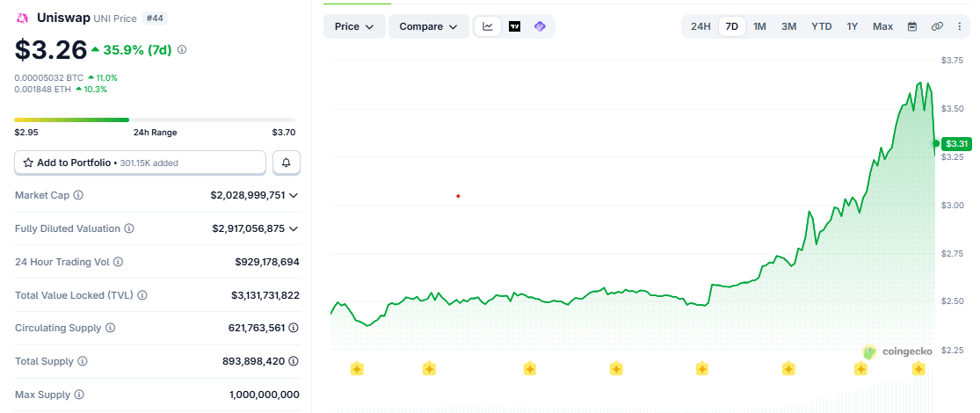Click the 0.00005032 BTC value

point(49,78)
